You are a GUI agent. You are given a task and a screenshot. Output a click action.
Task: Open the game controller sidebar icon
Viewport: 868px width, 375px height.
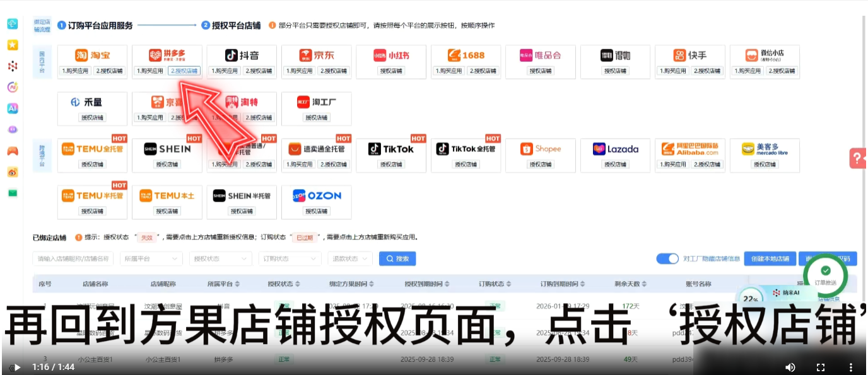point(13,151)
